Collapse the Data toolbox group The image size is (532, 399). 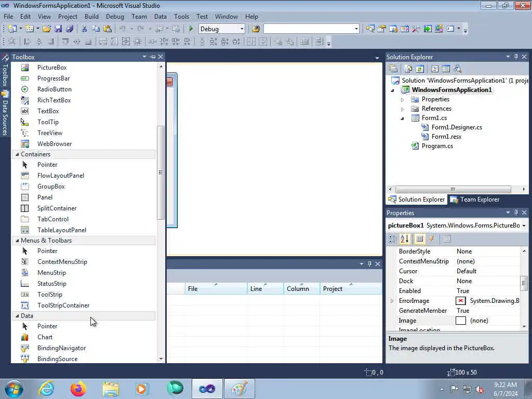pos(17,316)
